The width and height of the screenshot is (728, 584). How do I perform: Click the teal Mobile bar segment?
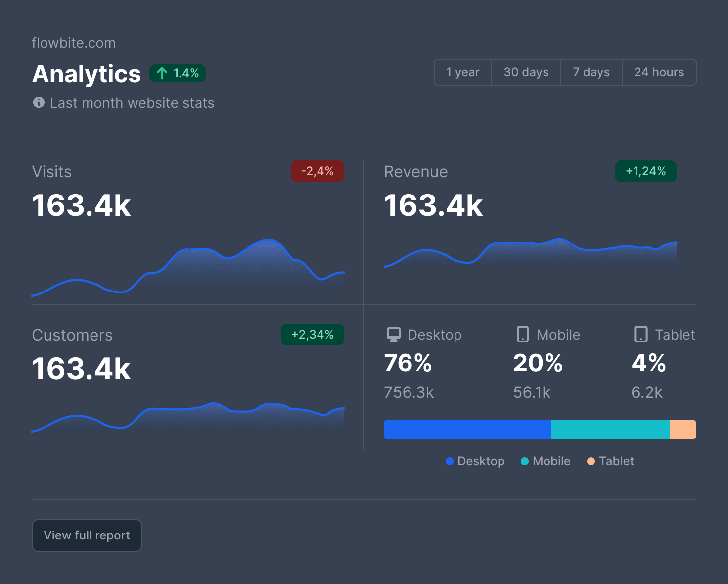(x=610, y=430)
